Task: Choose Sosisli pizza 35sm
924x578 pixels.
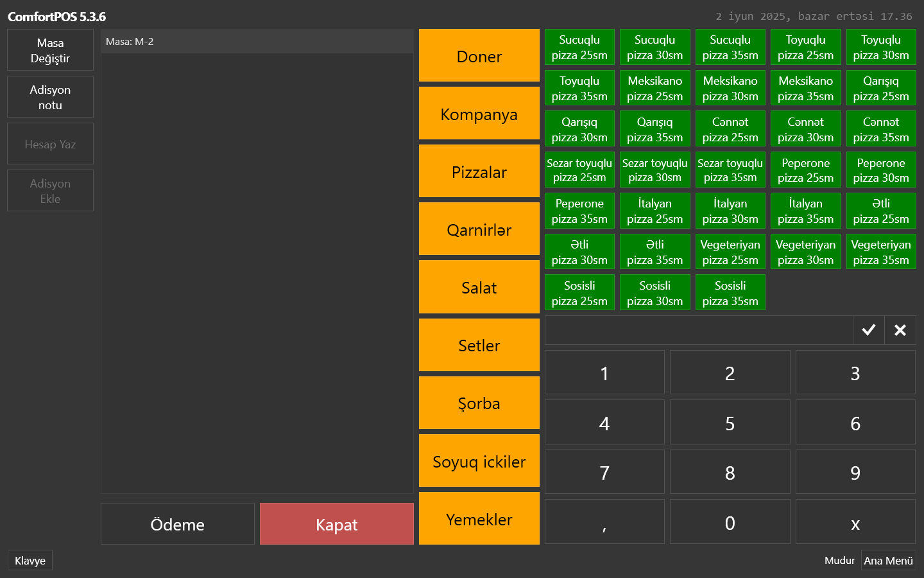Action: pos(730,293)
